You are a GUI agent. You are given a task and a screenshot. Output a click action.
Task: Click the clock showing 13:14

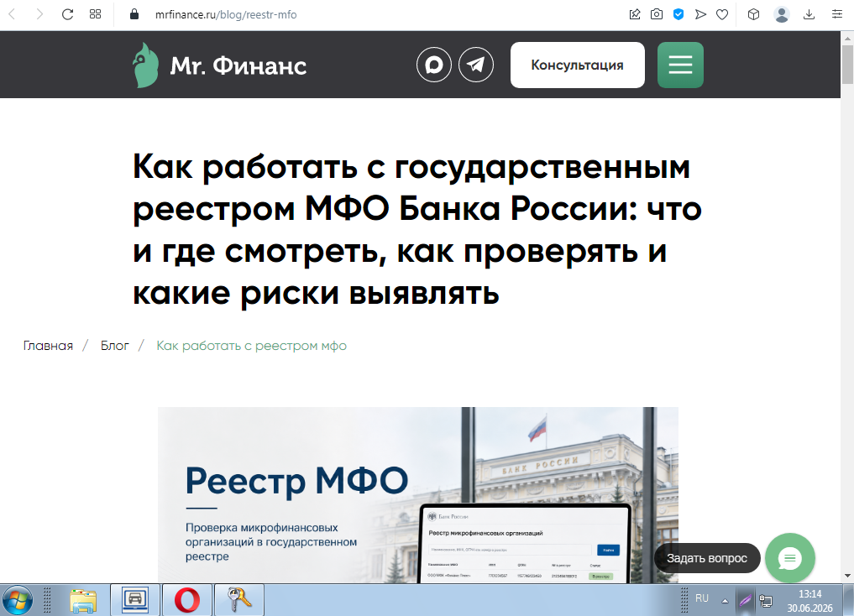(809, 601)
